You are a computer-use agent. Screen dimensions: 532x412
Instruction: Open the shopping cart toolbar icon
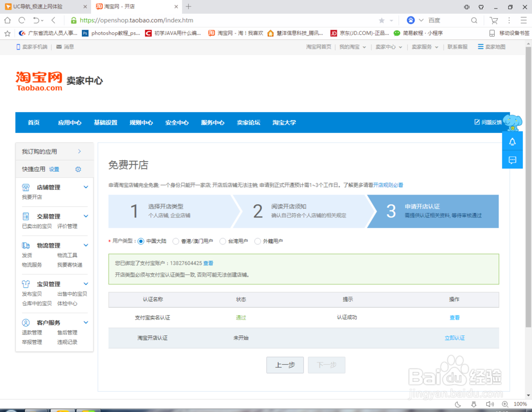click(494, 21)
